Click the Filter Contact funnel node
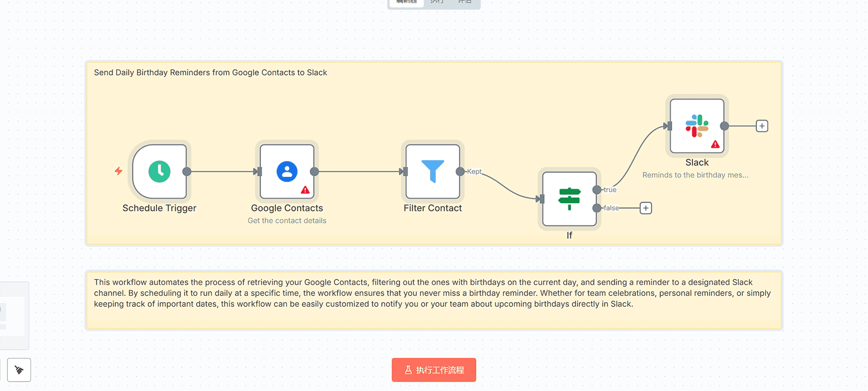The width and height of the screenshot is (868, 391). coord(433,172)
